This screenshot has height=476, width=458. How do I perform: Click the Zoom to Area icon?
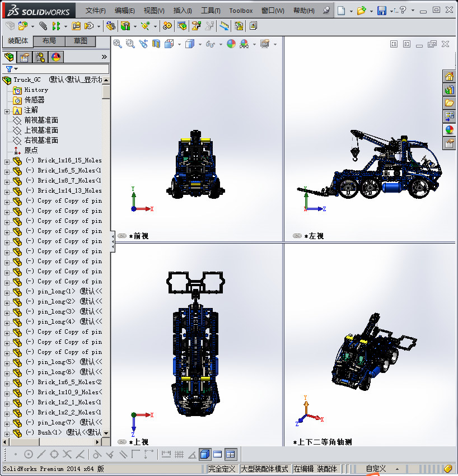tap(130, 44)
